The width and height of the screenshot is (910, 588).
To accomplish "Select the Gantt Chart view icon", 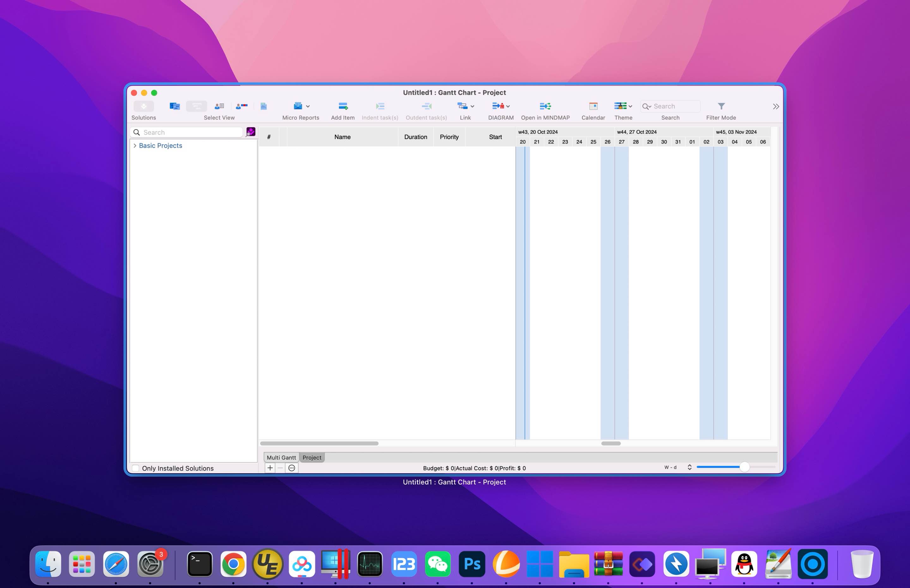I will pos(196,106).
